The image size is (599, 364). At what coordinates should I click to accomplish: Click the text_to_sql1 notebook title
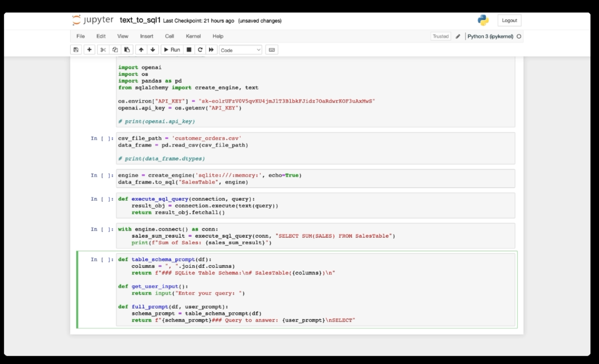coord(140,20)
